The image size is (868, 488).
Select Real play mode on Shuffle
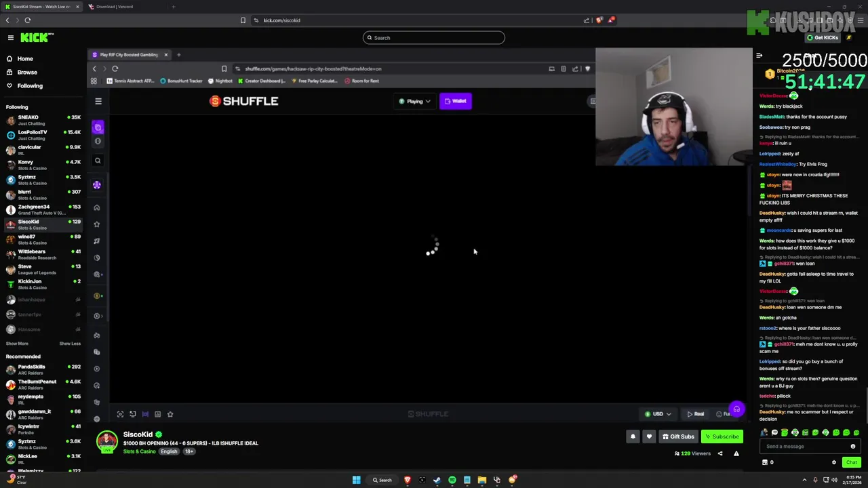(x=696, y=414)
